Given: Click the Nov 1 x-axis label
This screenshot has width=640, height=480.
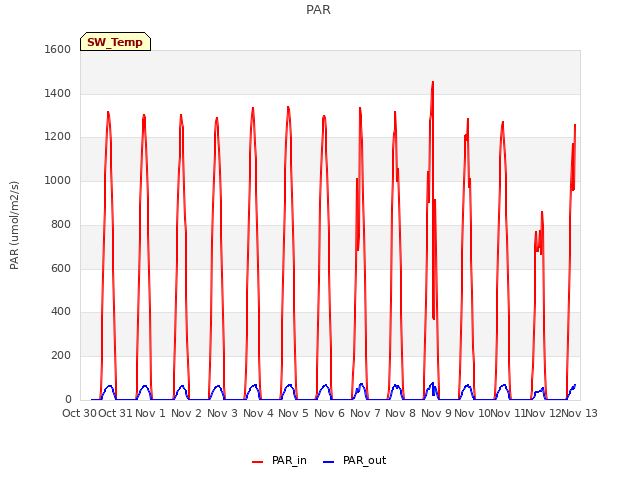Looking at the screenshot, I should click(x=150, y=413).
